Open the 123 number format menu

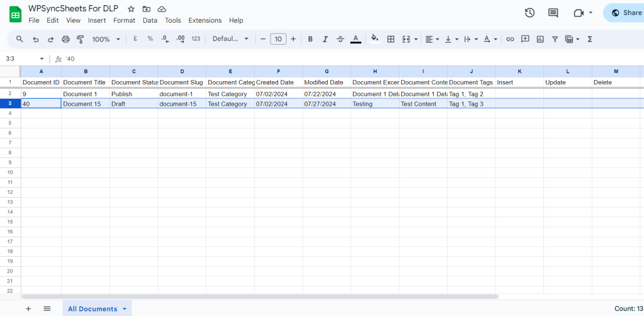click(x=196, y=38)
